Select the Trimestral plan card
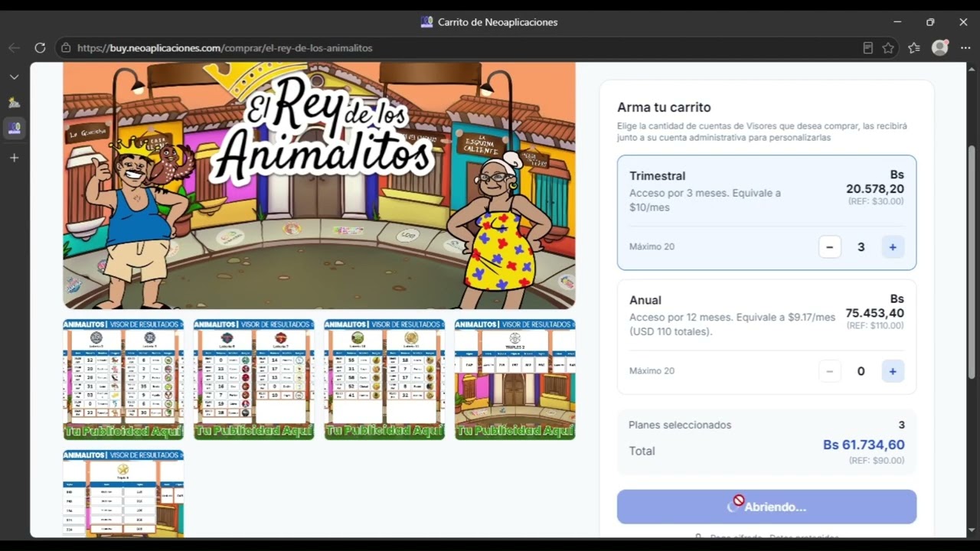This screenshot has width=980, height=551. point(766,213)
